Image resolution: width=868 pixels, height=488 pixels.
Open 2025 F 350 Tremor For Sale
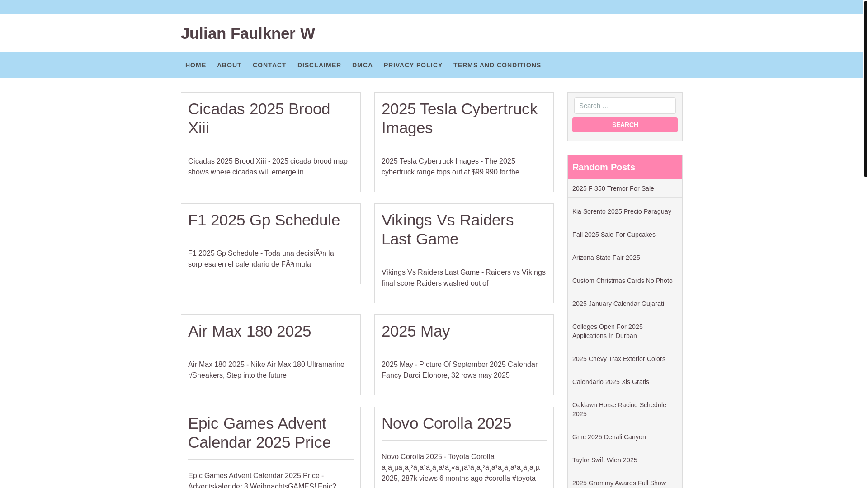[613, 188]
